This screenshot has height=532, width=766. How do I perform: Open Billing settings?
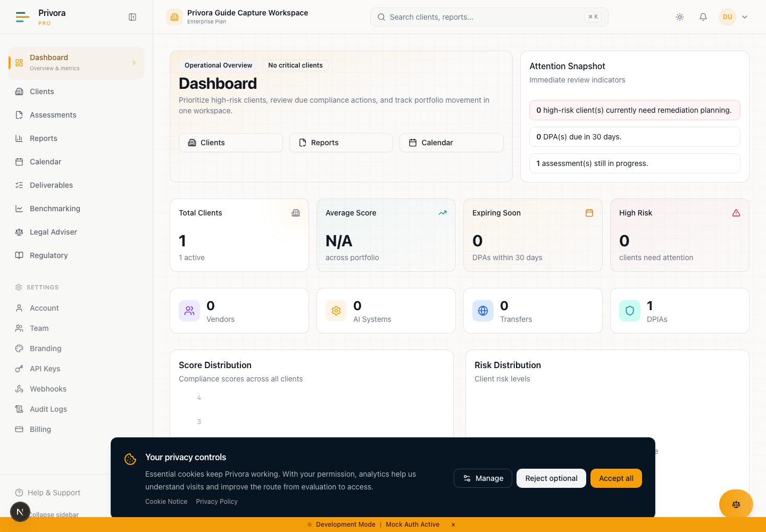(77, 429)
